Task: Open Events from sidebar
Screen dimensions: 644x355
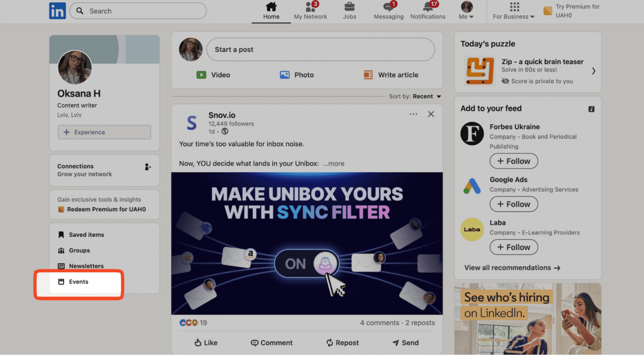Action: point(73,282)
